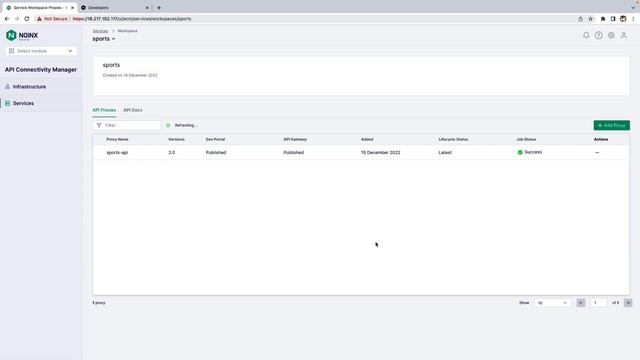Go to previous page of results
The width and height of the screenshot is (640, 360).
580,303
